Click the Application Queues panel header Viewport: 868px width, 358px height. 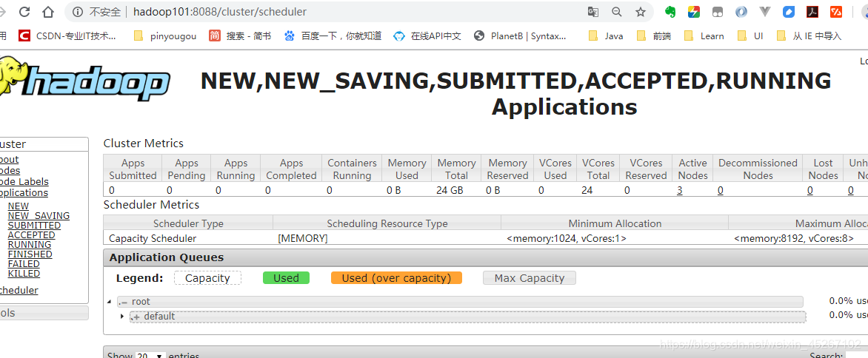pos(486,257)
